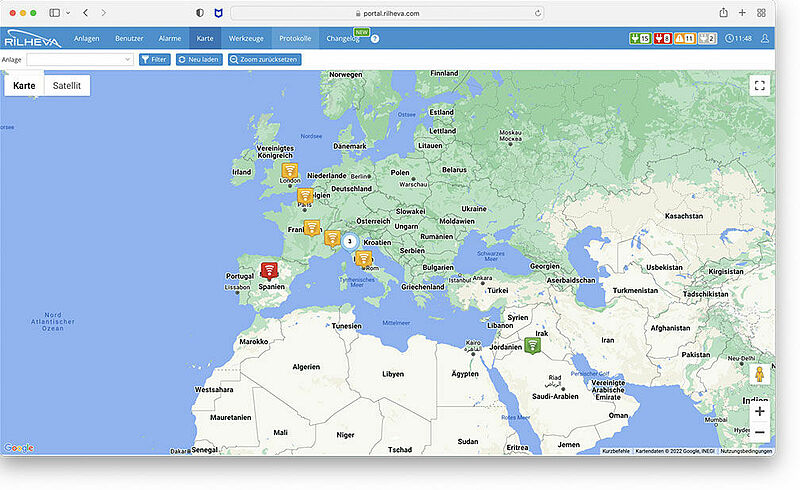800x490 pixels.
Task: Click the red disconnected devices counter
Action: [x=662, y=38]
